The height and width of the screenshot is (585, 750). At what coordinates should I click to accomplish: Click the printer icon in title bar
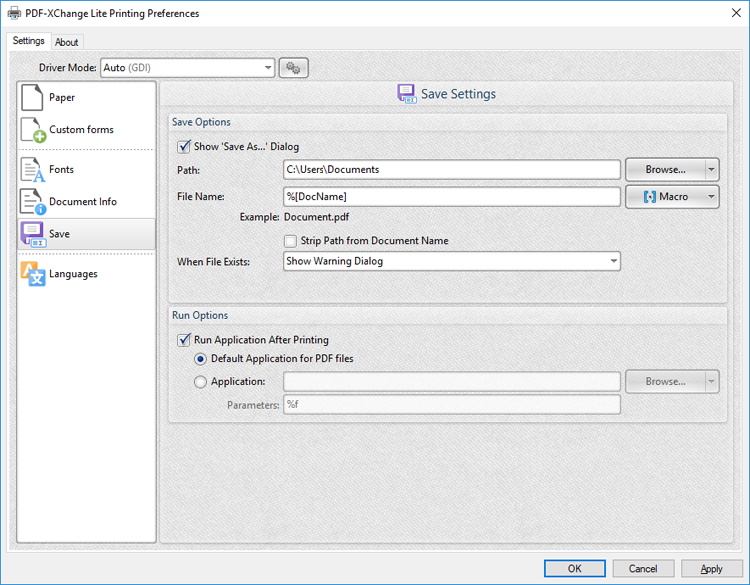(12, 13)
